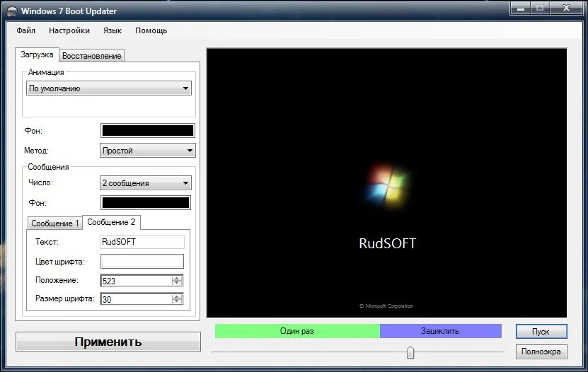The height and width of the screenshot is (372, 588).
Task: Increase Размер шрифта with up arrow
Action: point(177,296)
